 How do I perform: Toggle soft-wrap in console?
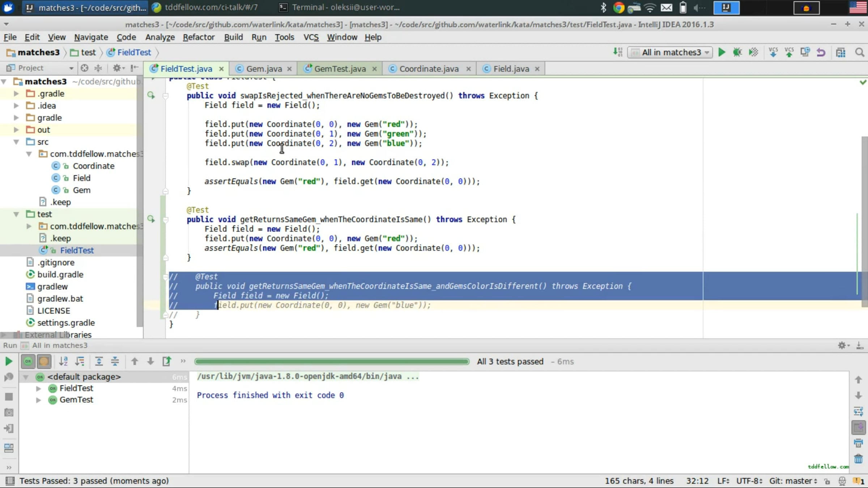tap(858, 411)
